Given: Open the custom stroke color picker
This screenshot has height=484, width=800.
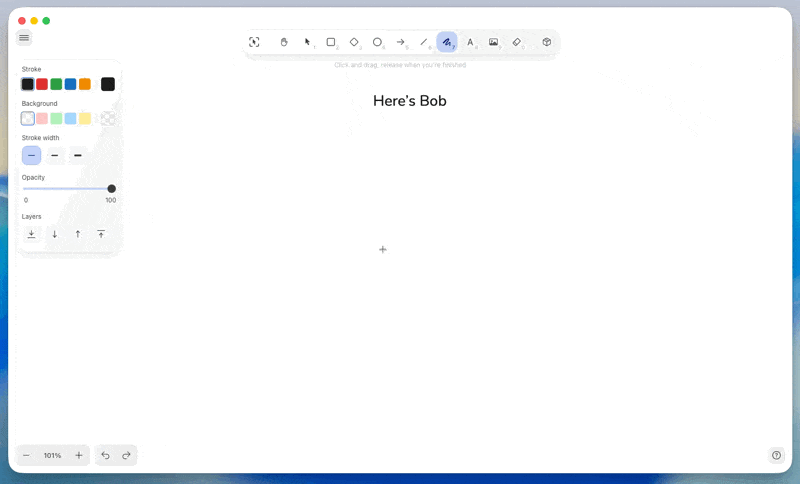Looking at the screenshot, I should [108, 84].
